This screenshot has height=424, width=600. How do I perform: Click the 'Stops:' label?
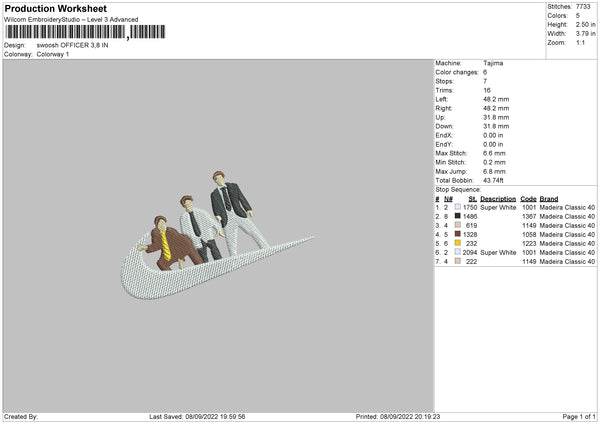pyautogui.click(x=445, y=81)
